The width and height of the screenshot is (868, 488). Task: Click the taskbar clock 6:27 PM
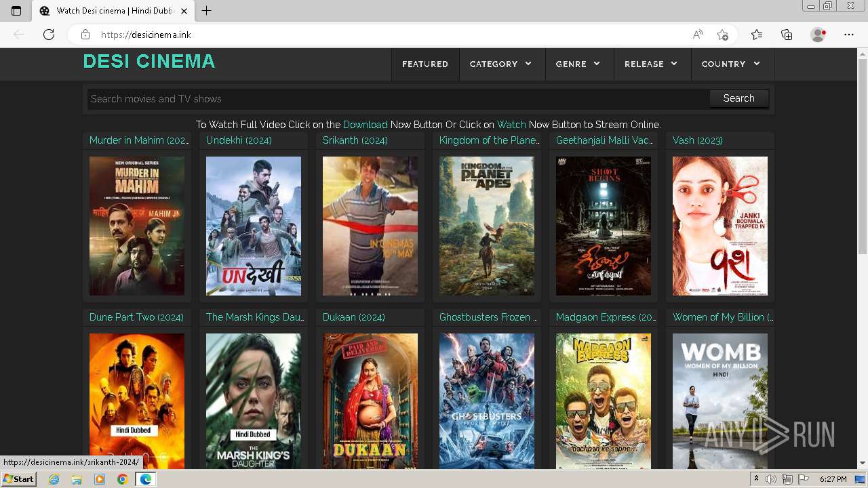tap(833, 479)
